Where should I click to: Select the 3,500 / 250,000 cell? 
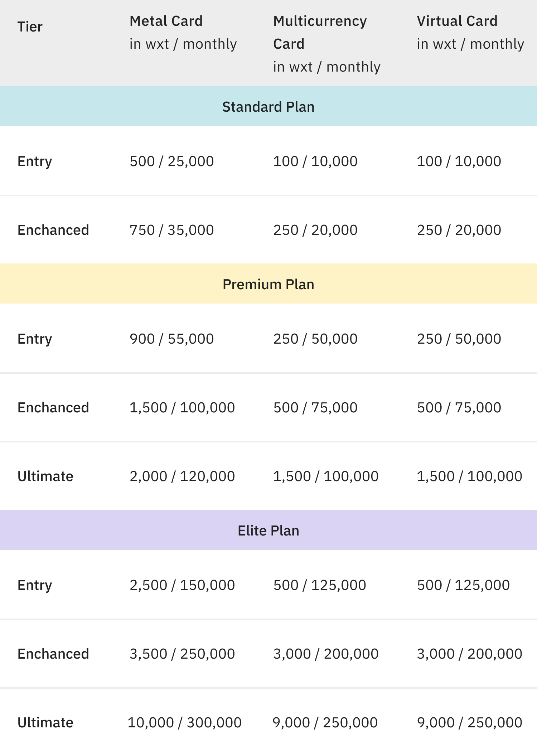(x=182, y=654)
